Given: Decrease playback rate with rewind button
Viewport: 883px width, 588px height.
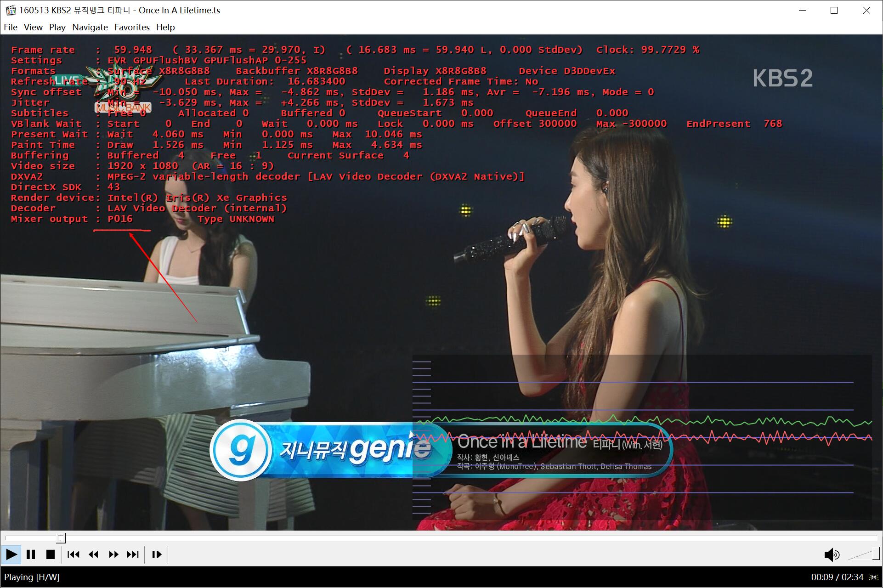Looking at the screenshot, I should pyautogui.click(x=93, y=554).
